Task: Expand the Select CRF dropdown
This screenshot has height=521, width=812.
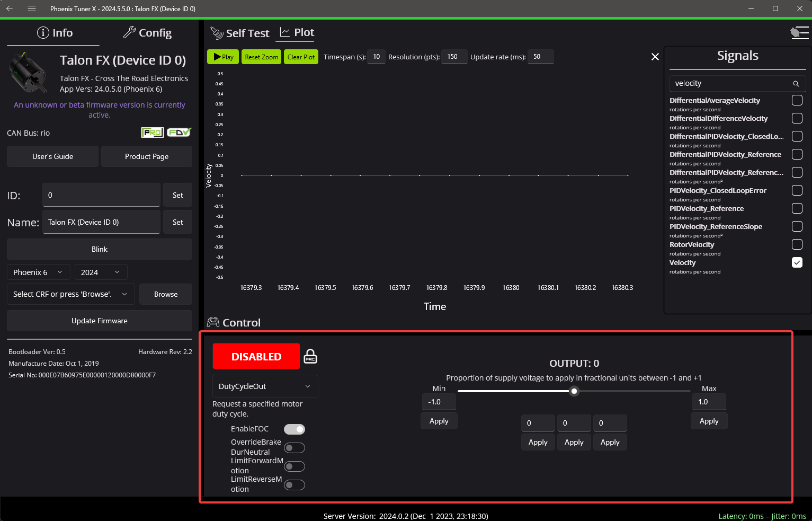Action: [71, 294]
